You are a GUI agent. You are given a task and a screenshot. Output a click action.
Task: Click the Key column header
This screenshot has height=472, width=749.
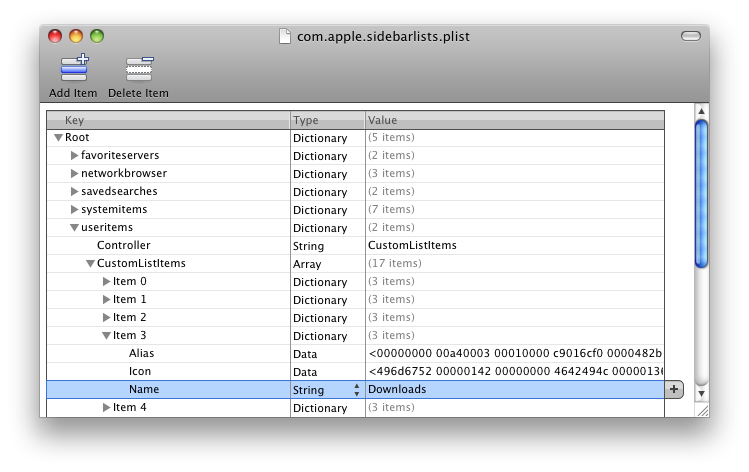tap(168, 120)
